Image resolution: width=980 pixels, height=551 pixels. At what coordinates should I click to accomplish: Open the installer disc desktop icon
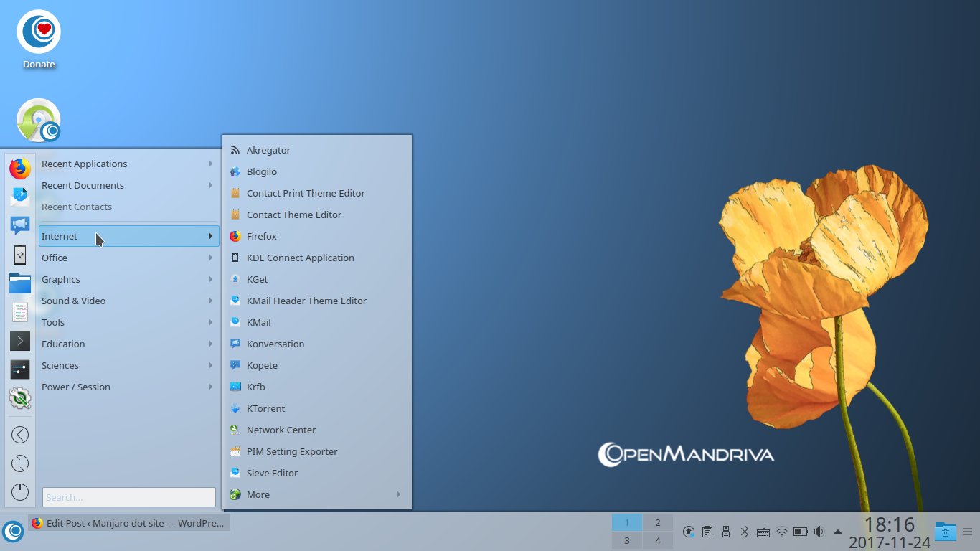point(39,120)
